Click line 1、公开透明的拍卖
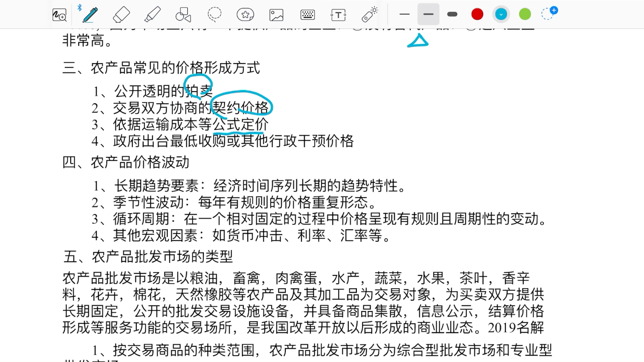The height and width of the screenshot is (362, 644). click(x=152, y=91)
